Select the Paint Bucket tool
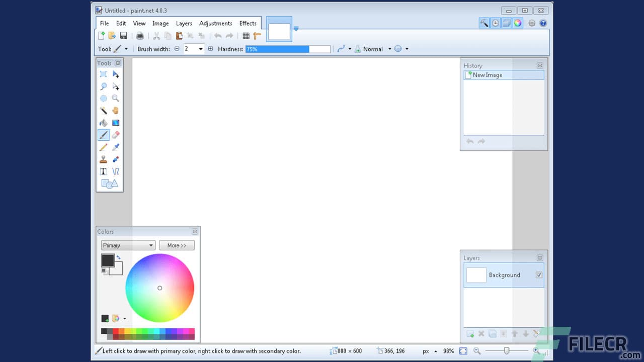 point(104,122)
